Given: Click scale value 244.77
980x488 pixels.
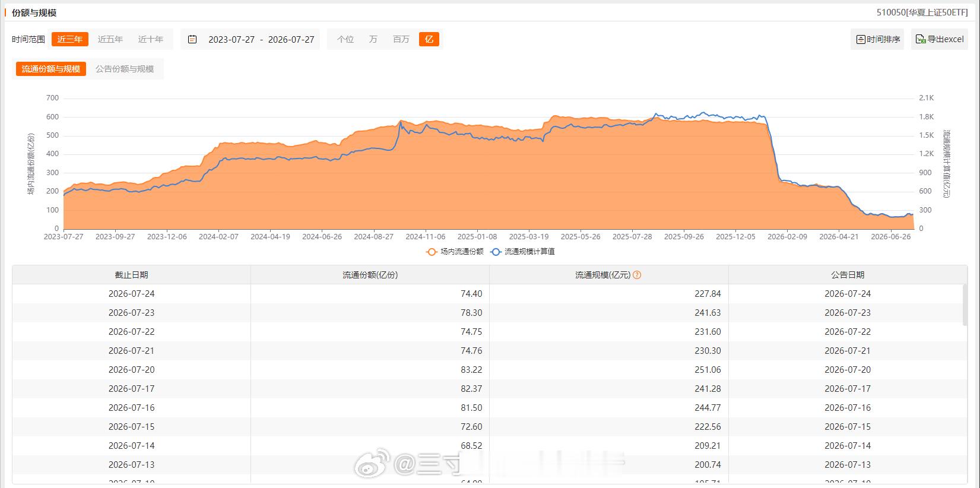Looking at the screenshot, I should (x=708, y=408).
